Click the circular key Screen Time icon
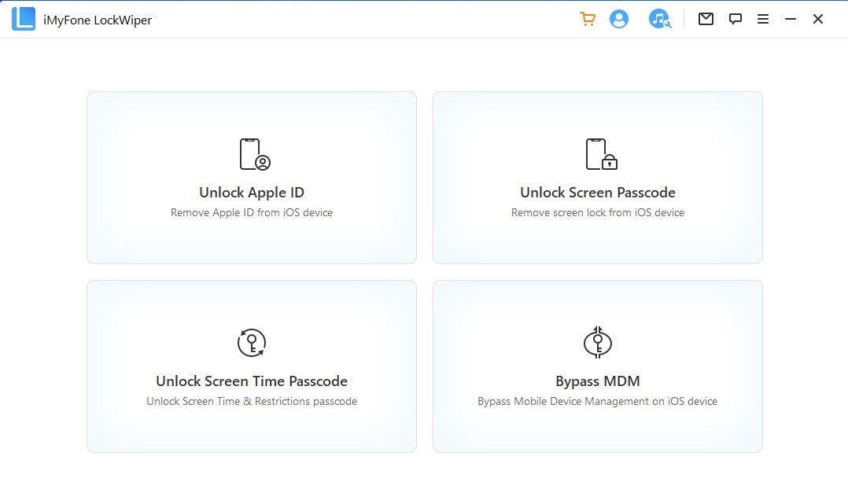The height and width of the screenshot is (504, 848). tap(252, 343)
